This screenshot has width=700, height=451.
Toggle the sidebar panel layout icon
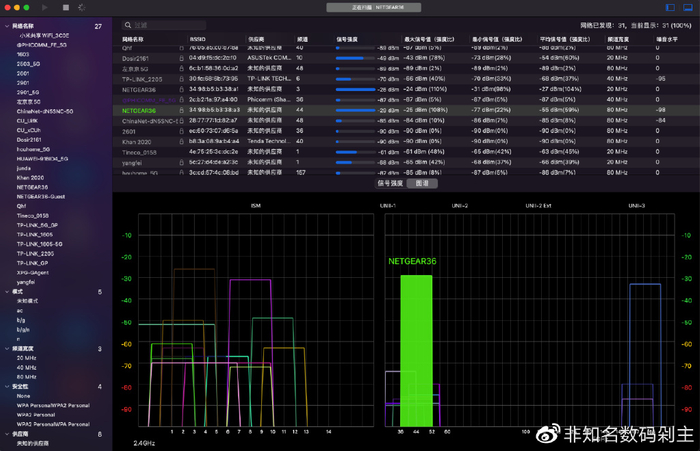coord(670,8)
